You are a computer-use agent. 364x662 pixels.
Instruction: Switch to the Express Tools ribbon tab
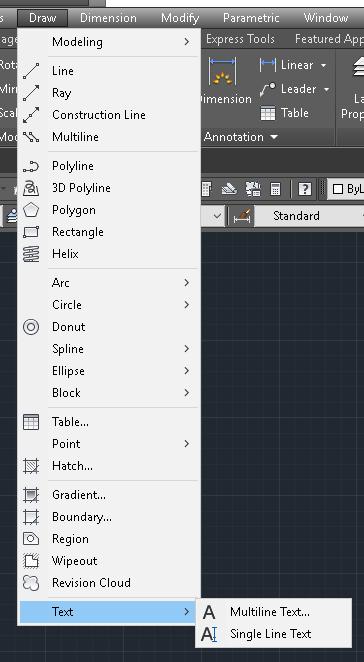click(240, 39)
